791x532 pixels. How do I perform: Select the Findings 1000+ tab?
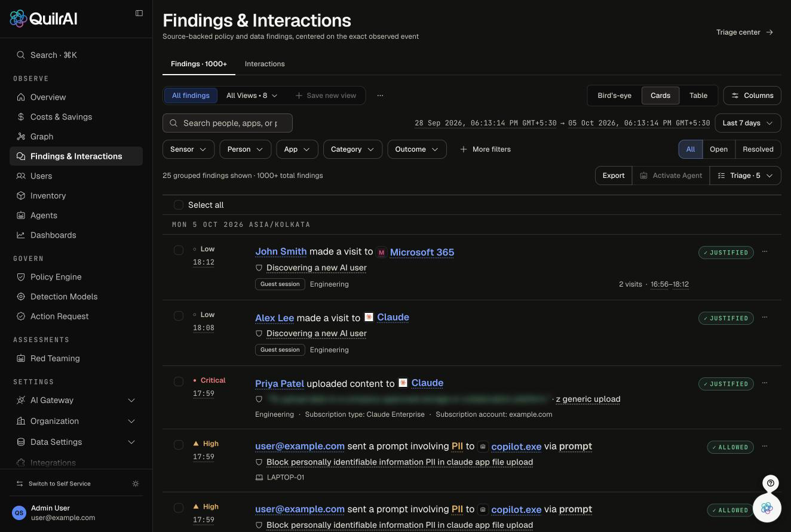tap(199, 64)
